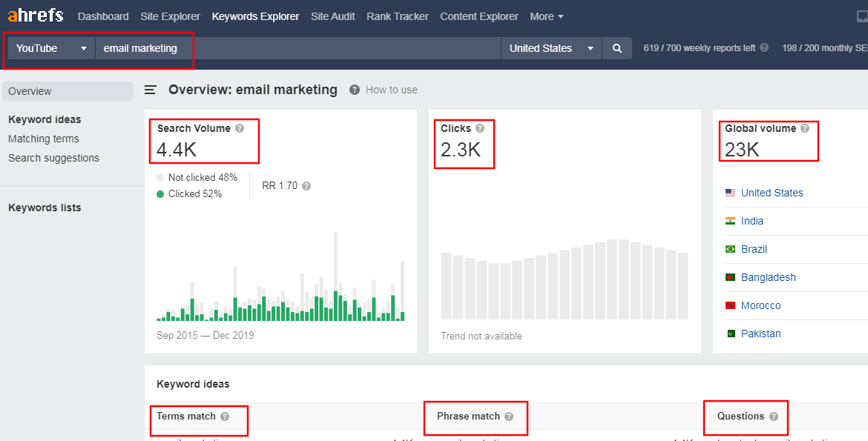The height and width of the screenshot is (441, 868).
Task: Click the search magnifying glass icon
Action: pyautogui.click(x=617, y=47)
